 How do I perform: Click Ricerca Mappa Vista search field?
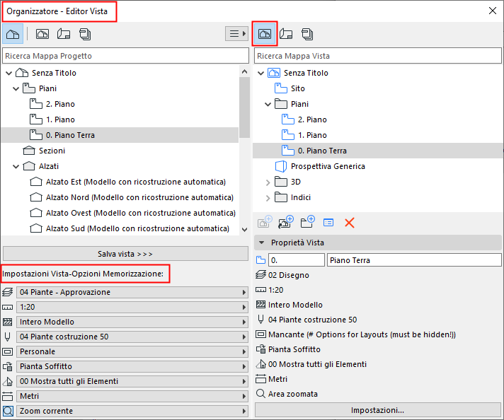tap(378, 56)
